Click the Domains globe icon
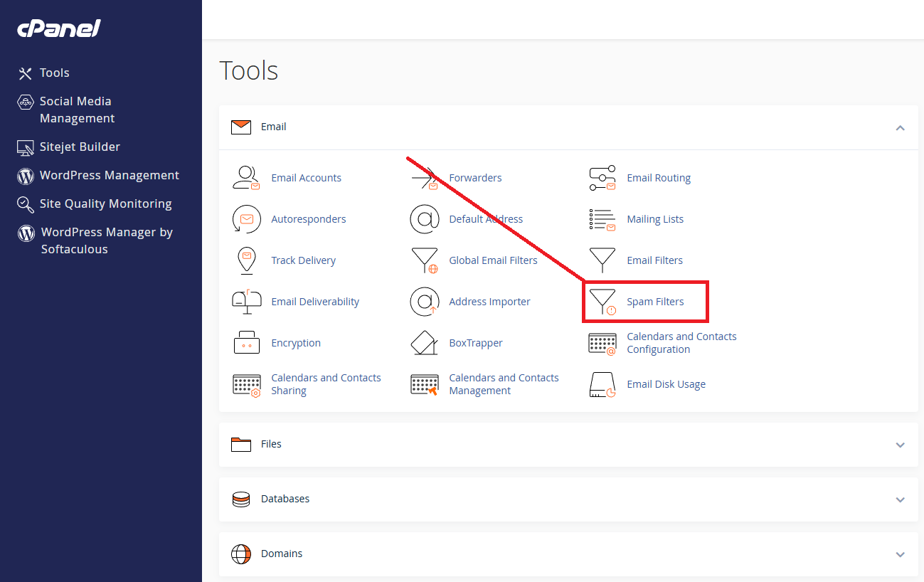The image size is (924, 582). coord(241,554)
